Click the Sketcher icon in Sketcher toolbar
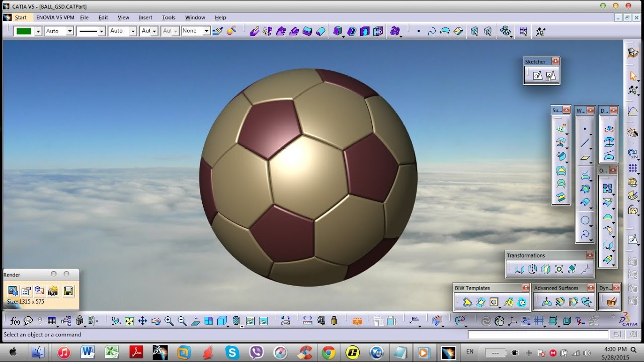 (x=538, y=75)
